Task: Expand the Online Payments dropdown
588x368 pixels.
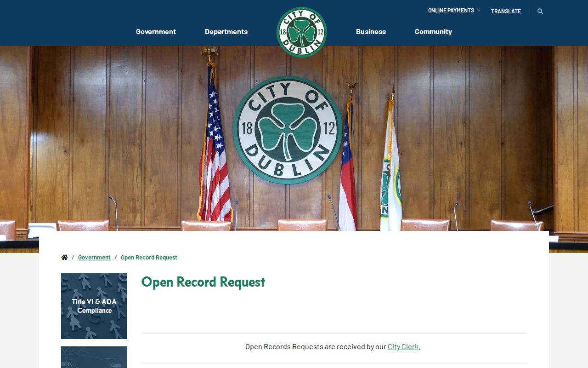Action: (x=454, y=11)
